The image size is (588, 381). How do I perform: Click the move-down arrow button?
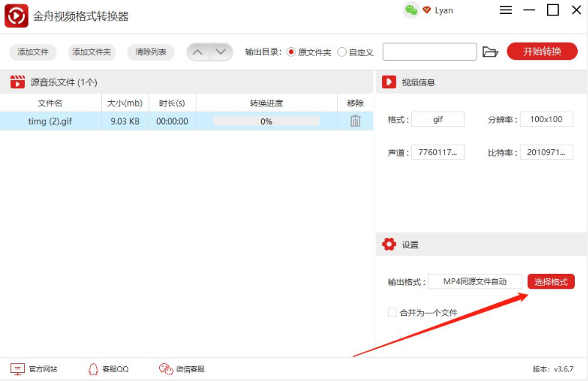[221, 52]
